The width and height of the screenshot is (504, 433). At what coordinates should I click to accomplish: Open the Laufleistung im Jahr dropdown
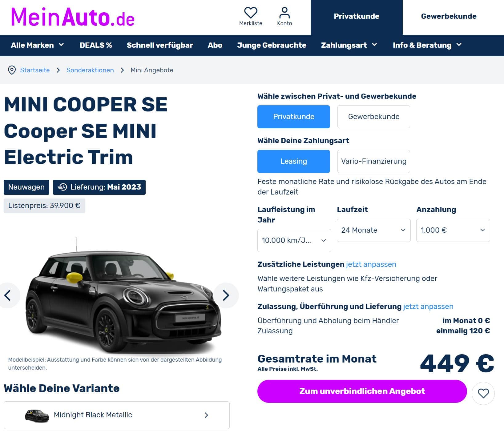pyautogui.click(x=294, y=240)
